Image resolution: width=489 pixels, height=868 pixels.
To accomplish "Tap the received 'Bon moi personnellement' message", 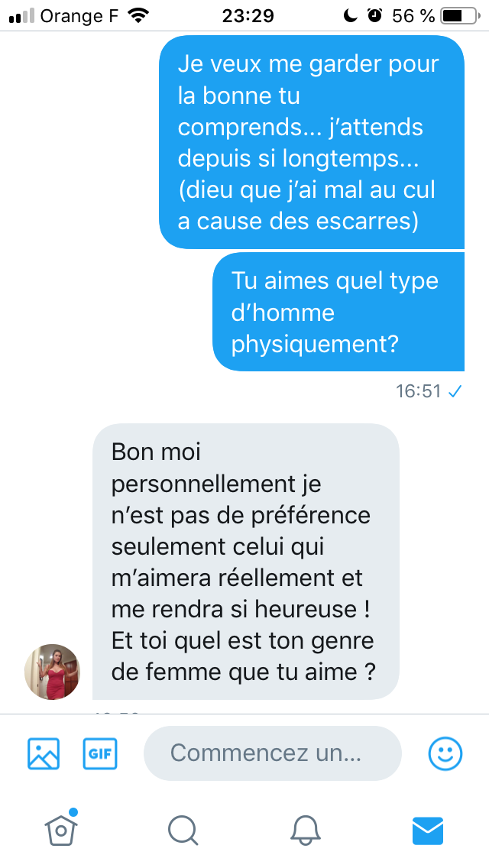I will pyautogui.click(x=246, y=562).
